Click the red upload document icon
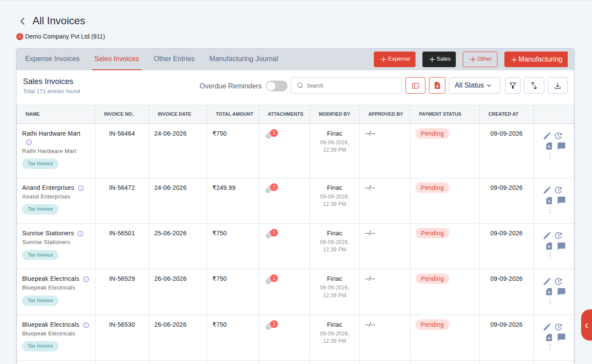Viewport: 592px width, 364px height. coord(437,85)
